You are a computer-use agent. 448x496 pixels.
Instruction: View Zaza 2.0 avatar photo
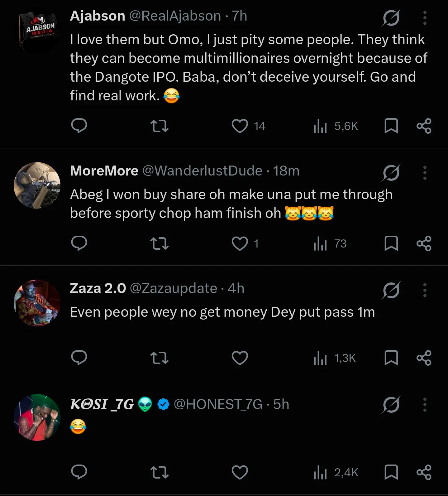pyautogui.click(x=37, y=303)
